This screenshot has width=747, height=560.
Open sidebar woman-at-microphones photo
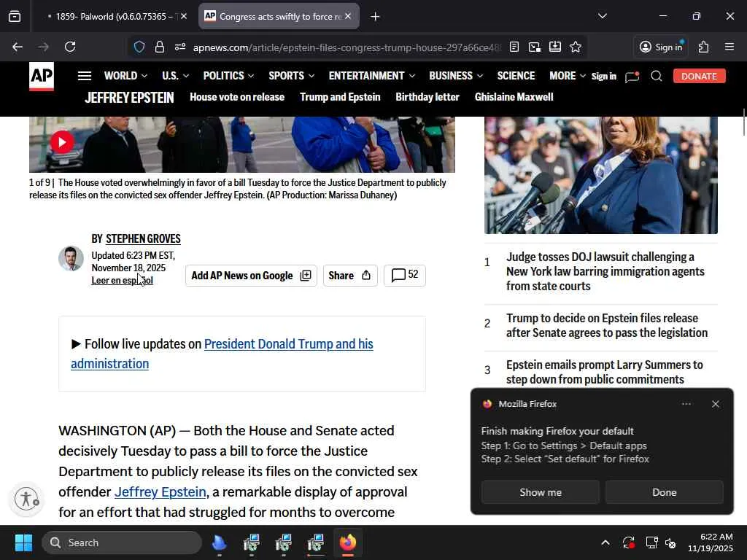coord(601,175)
